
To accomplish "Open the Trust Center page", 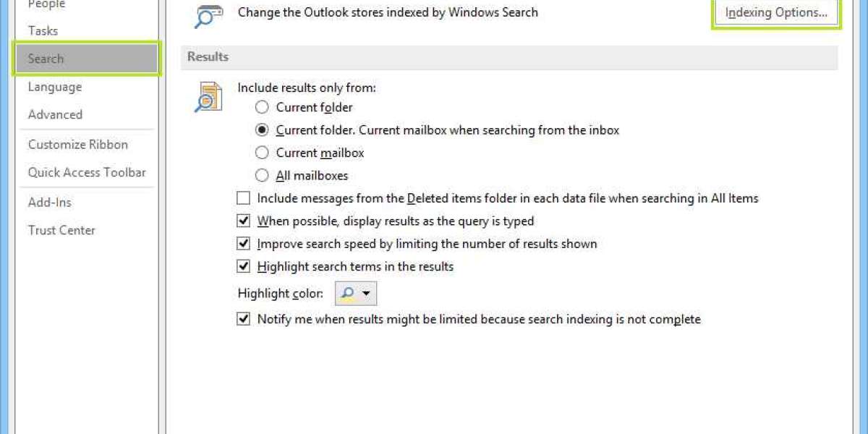I will coord(61,230).
